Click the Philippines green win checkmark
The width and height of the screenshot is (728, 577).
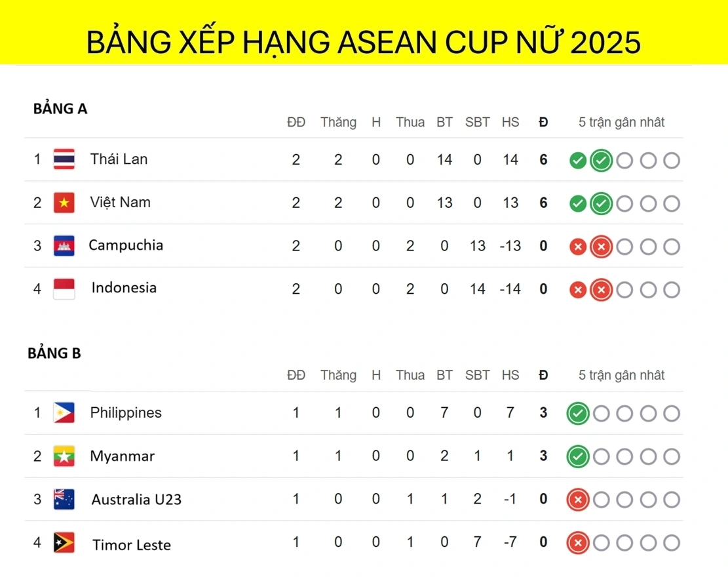578,414
